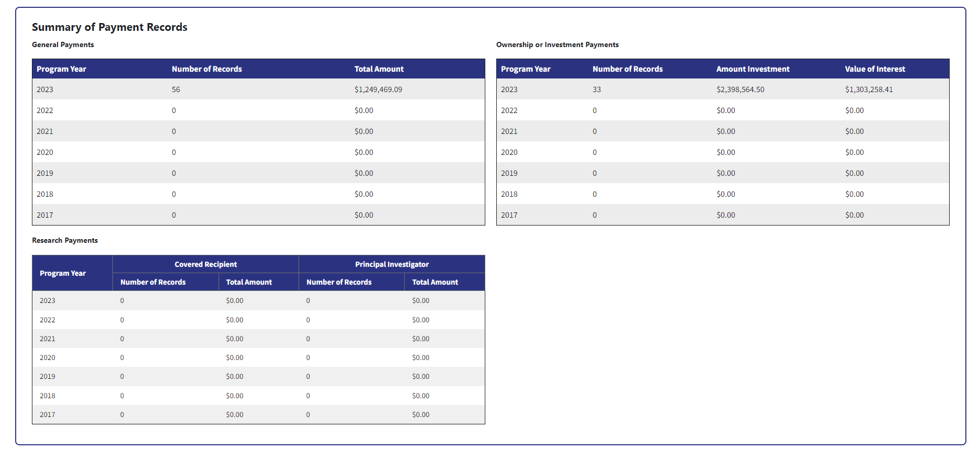Select the Summary of Payment Records heading

pyautogui.click(x=109, y=27)
